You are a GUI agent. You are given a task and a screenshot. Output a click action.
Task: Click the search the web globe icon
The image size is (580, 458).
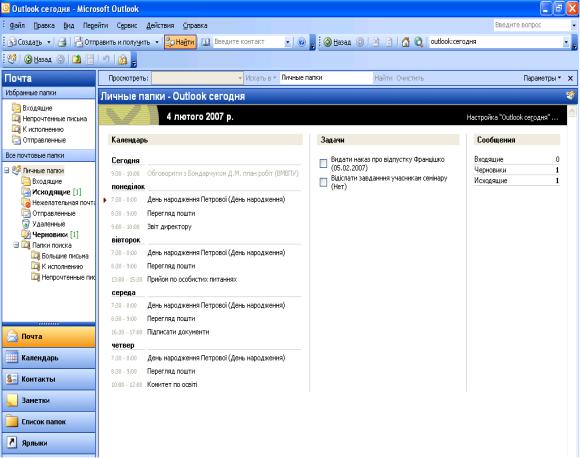(418, 42)
